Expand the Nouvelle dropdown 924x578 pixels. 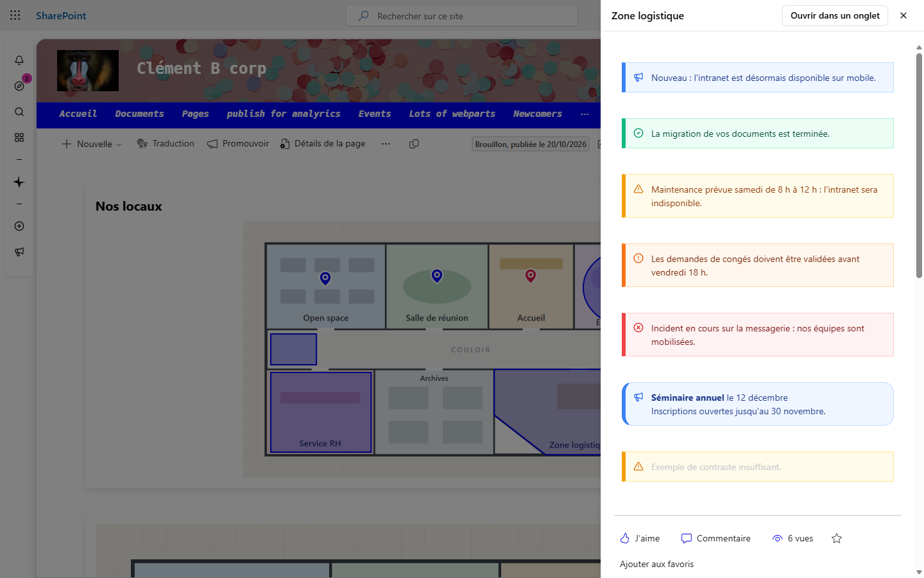tap(91, 144)
